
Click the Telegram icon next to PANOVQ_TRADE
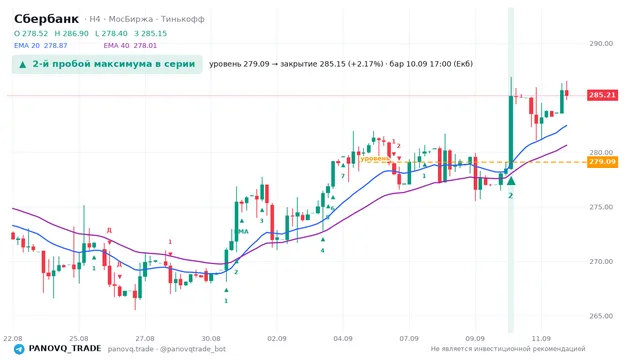[x=19, y=349]
